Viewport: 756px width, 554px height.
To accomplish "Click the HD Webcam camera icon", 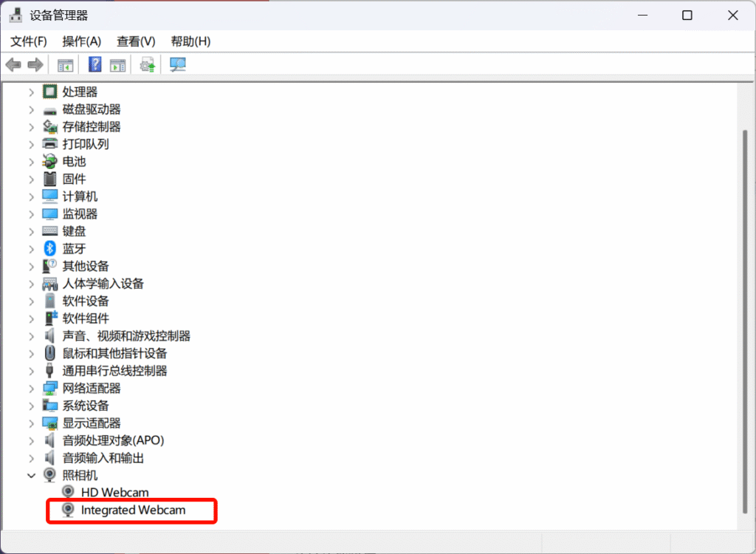I will 69,493.
